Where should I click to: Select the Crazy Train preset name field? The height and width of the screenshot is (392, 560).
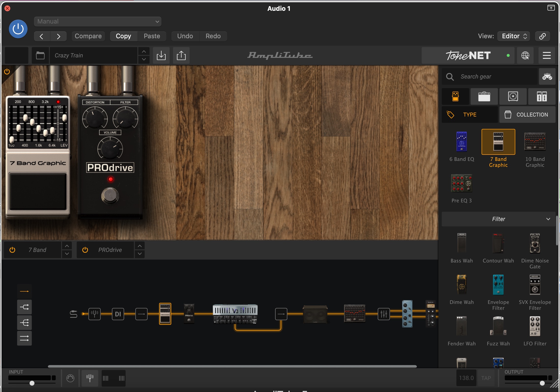[93, 55]
